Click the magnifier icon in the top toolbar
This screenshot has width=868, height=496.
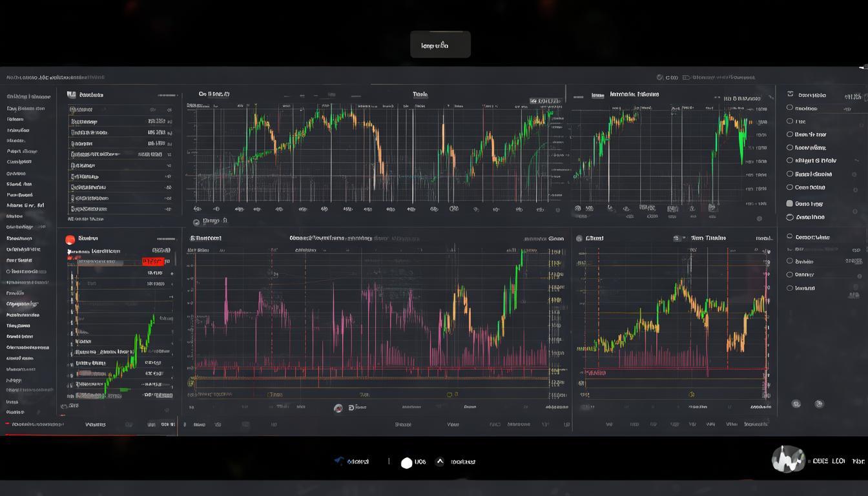[659, 77]
